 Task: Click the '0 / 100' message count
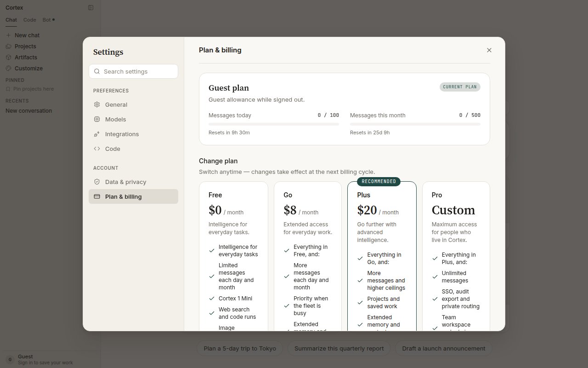(x=328, y=115)
